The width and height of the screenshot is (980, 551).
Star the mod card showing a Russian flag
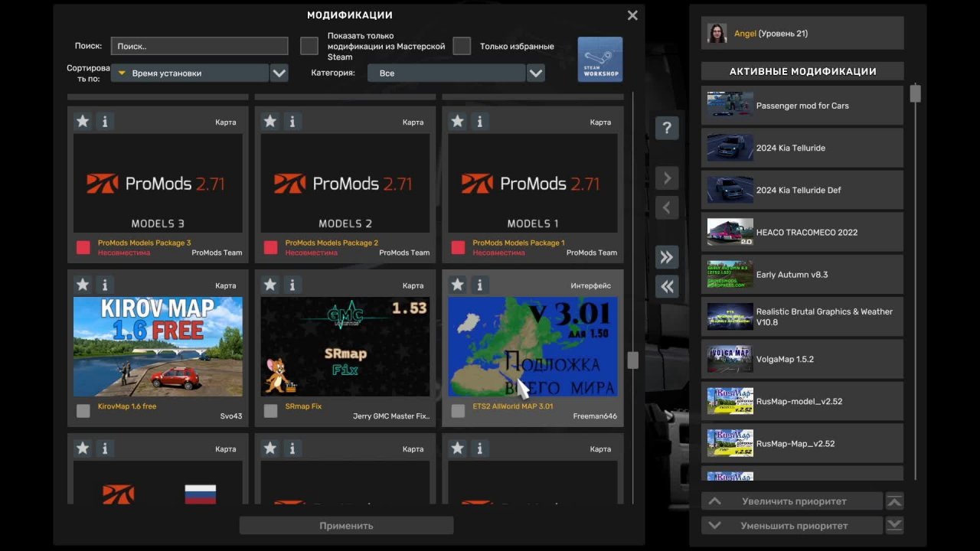(83, 448)
